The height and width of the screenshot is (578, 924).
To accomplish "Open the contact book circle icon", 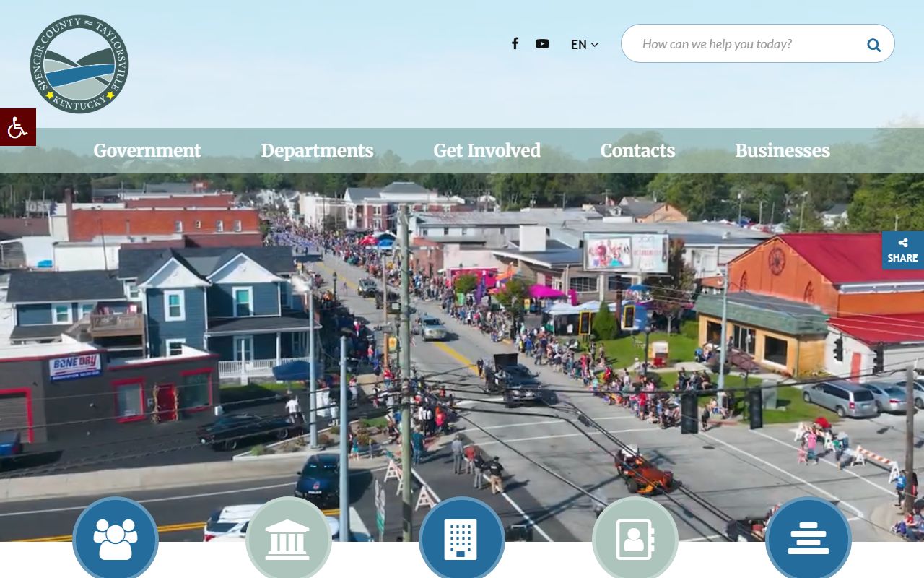I will click(635, 538).
